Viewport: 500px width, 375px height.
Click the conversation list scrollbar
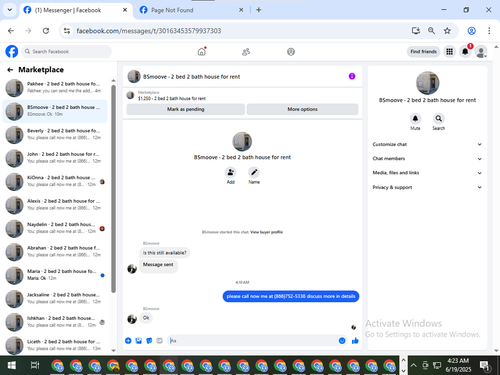[113, 189]
